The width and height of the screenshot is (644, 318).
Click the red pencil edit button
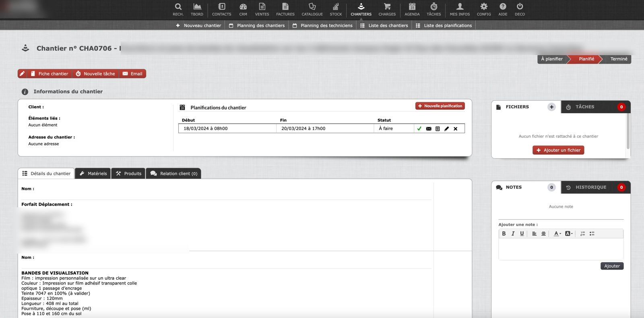pos(22,74)
